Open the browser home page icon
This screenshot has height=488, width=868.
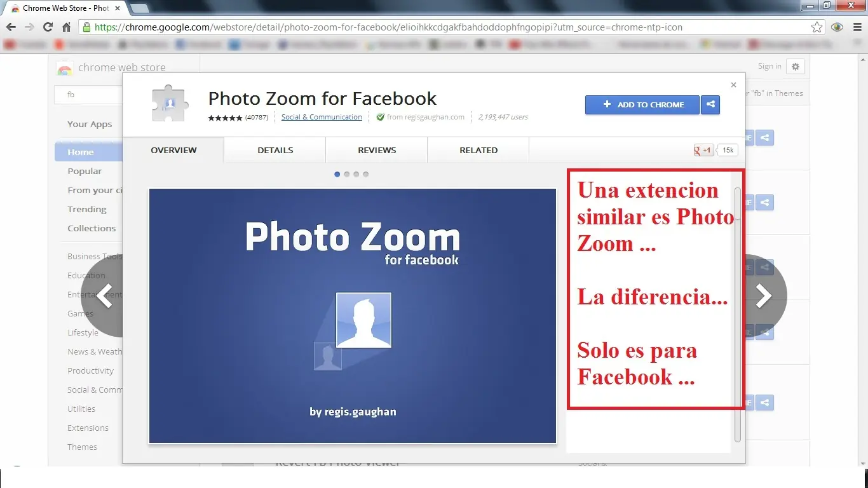point(66,27)
